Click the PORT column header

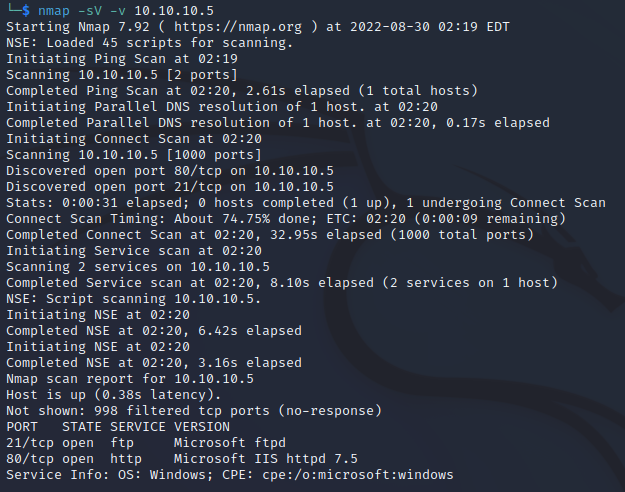22,427
